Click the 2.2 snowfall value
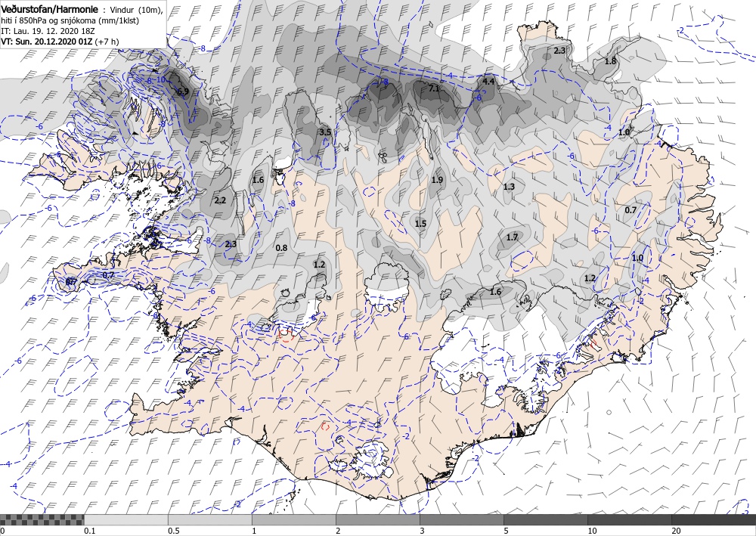 220,200
